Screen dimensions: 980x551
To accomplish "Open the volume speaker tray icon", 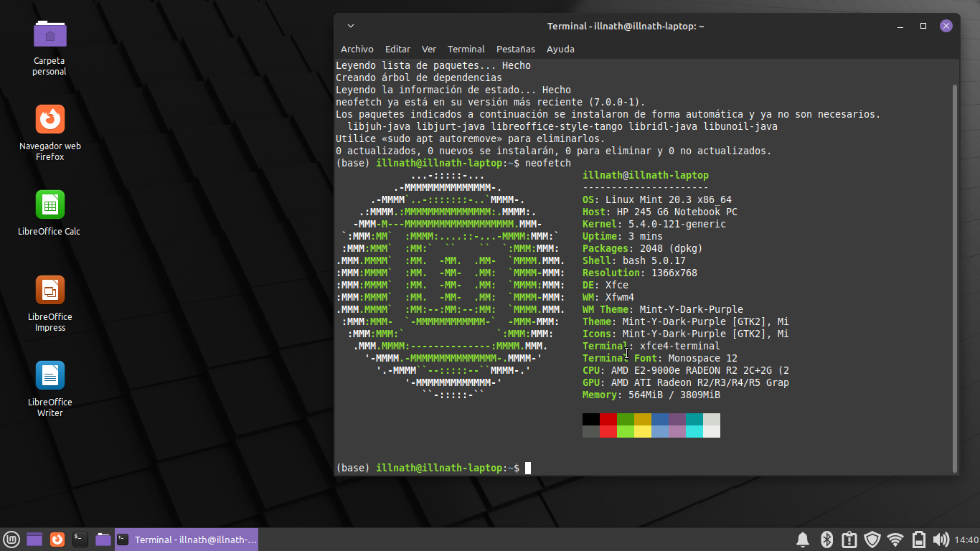I will pos(941,540).
